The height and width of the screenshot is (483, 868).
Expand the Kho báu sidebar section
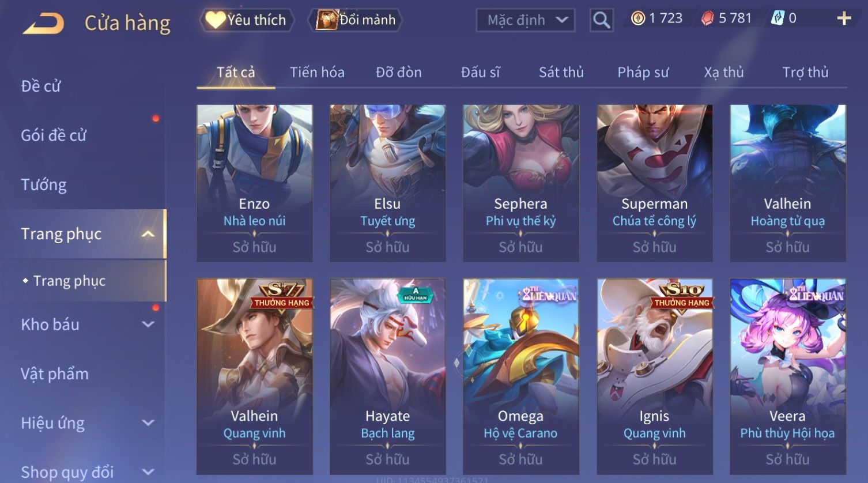tap(148, 324)
